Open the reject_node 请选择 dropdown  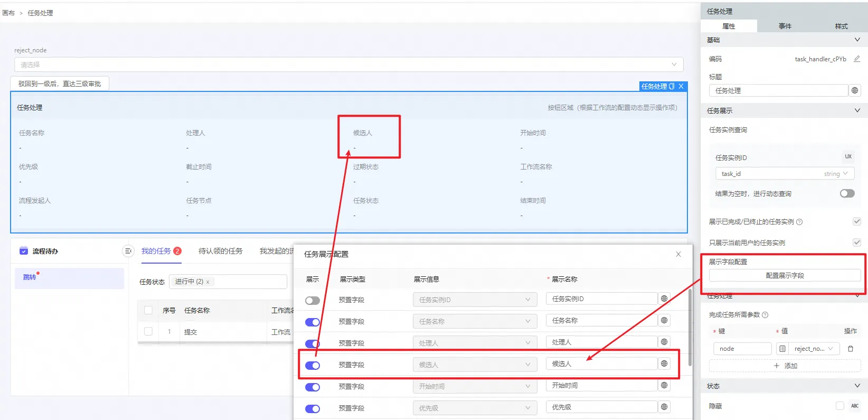pos(348,64)
